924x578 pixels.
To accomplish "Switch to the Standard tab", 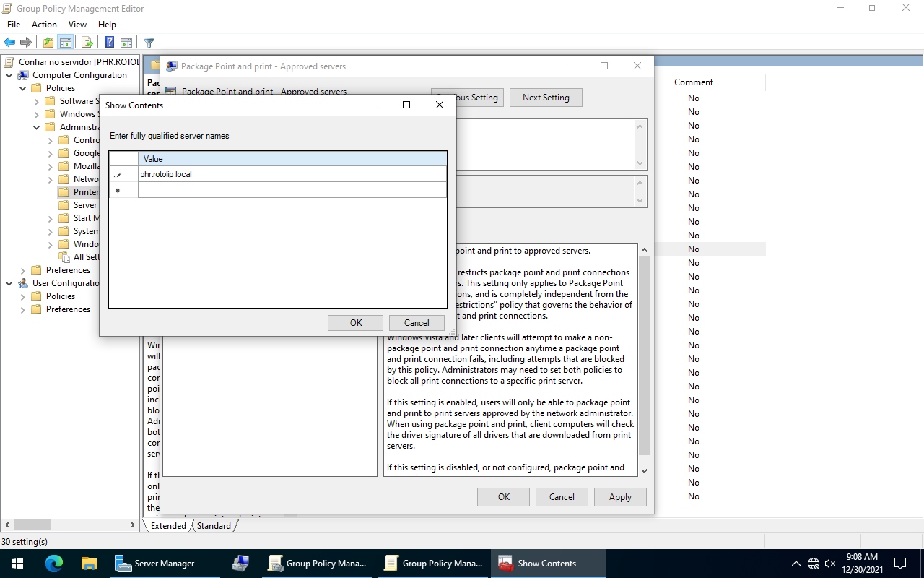I will (x=214, y=526).
